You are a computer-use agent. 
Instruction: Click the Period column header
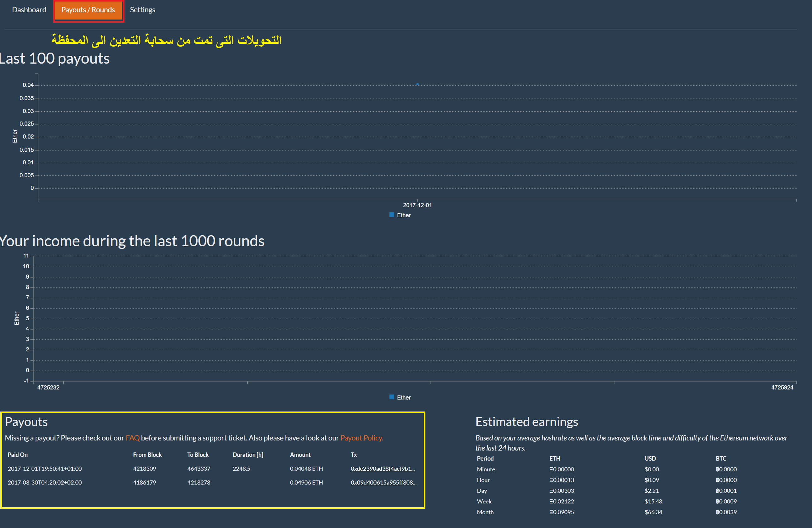click(x=485, y=458)
